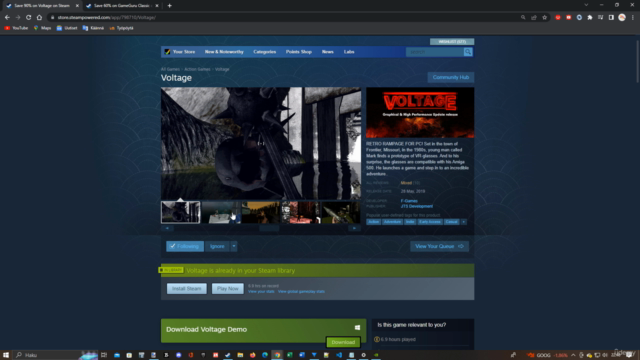Screen dimensions: 640x360
Task: Go to the browser home page
Action: tap(39, 18)
